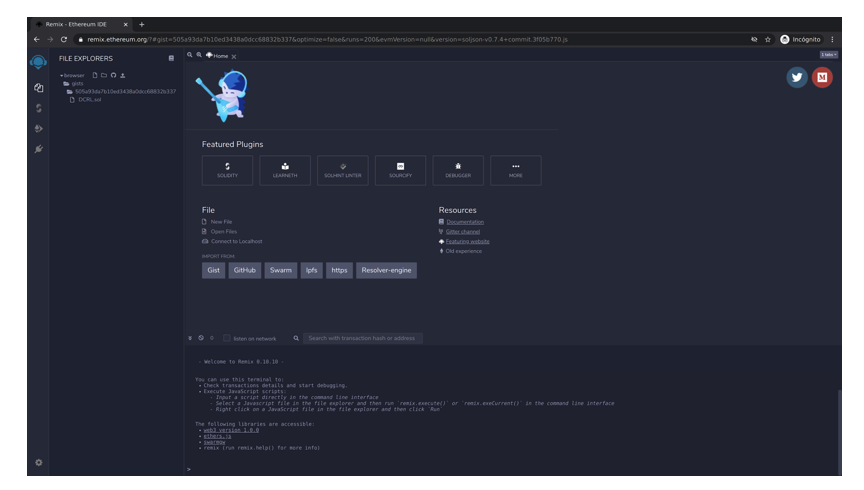Import from Gist button
This screenshot has height=490, width=864.
tap(213, 270)
